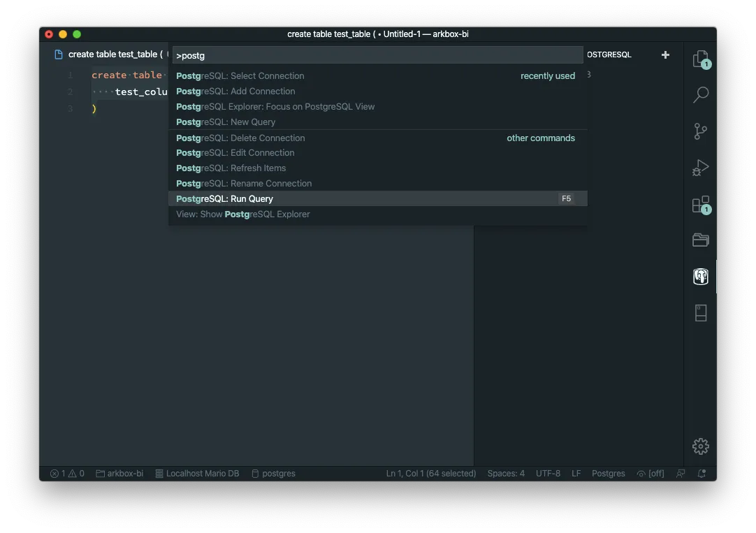Click the closing parenthesis on line 3
This screenshot has height=533, width=756.
94,108
